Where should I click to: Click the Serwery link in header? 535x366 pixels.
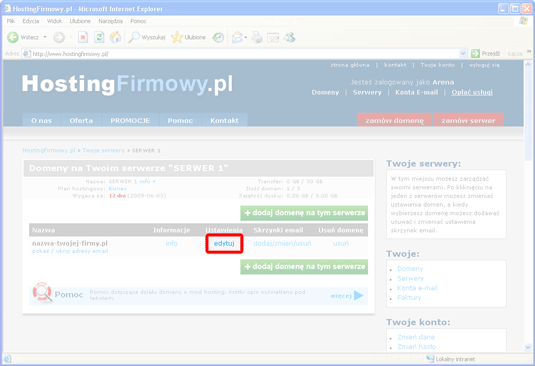(367, 92)
